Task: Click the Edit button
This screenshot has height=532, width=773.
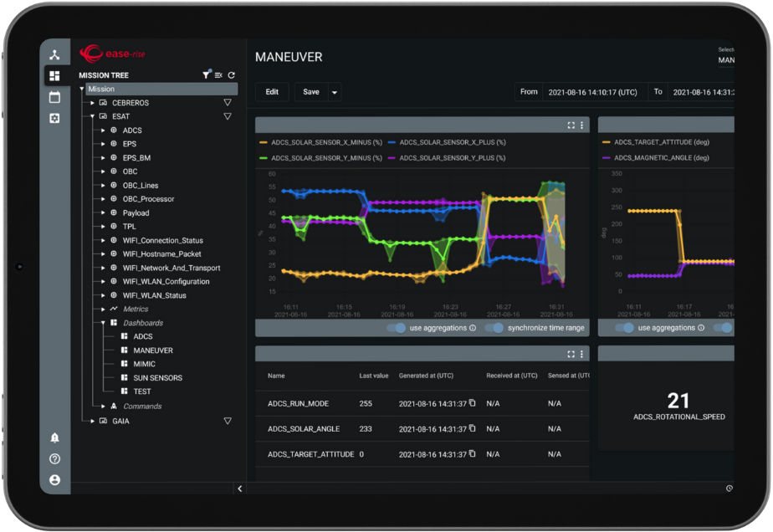Action: [272, 92]
